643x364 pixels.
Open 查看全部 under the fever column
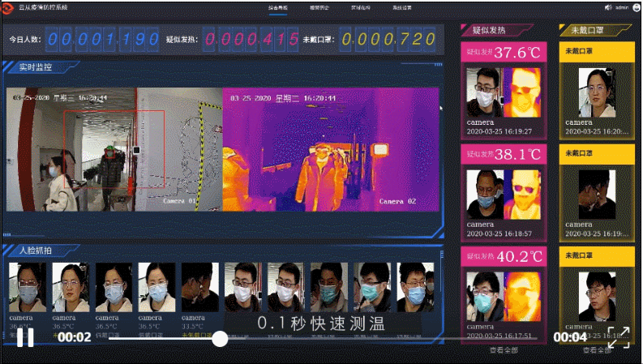(504, 350)
